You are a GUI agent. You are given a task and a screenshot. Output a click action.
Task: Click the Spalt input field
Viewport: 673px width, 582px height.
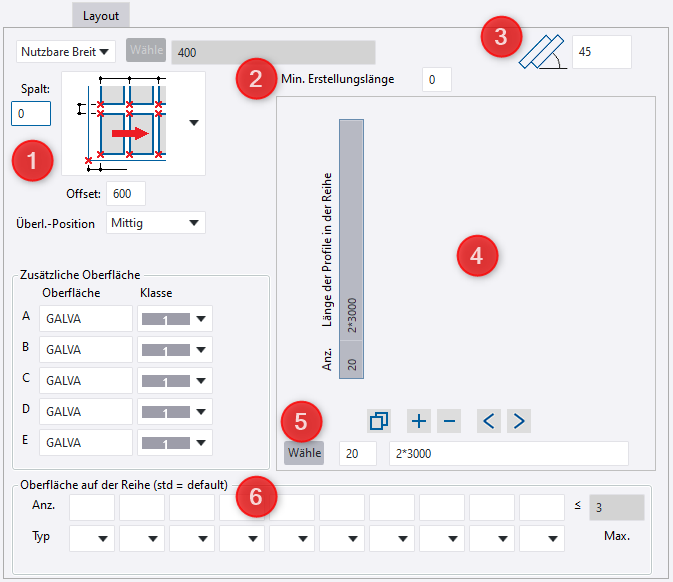tap(31, 114)
